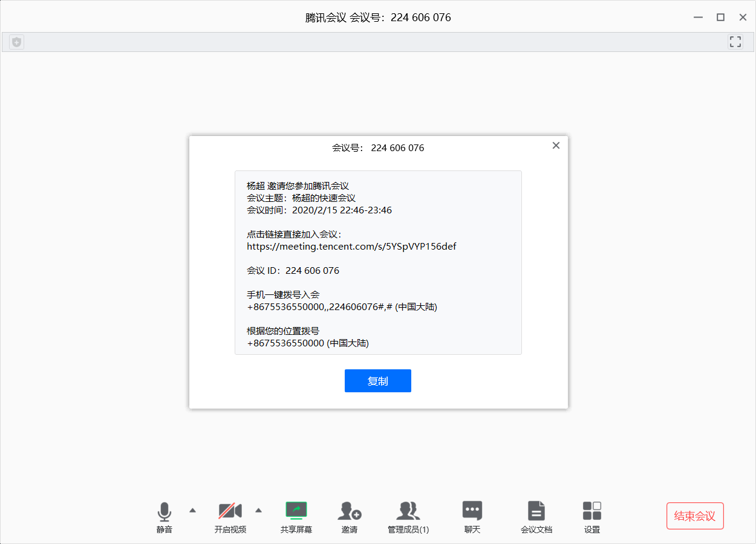The height and width of the screenshot is (544, 756).
Task: Minimize the Tencent Meeting window
Action: point(698,18)
